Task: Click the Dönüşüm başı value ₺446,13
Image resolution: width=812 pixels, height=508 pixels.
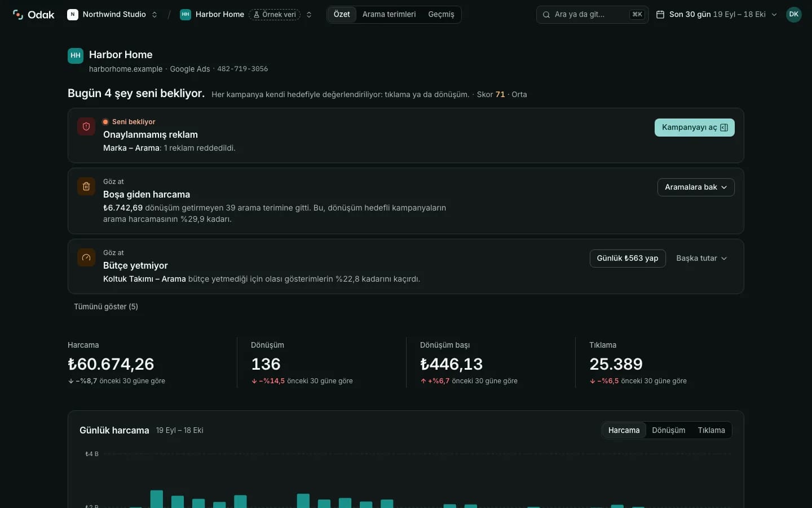Action: (x=452, y=364)
